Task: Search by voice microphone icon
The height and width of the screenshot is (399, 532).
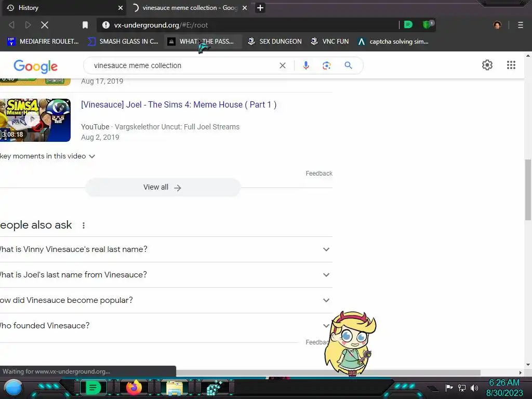Action: 305,65
